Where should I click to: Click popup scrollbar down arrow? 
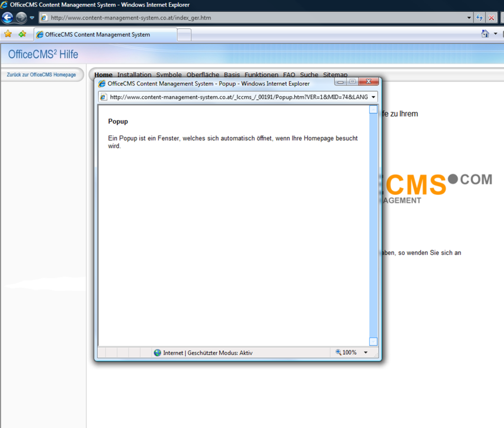[x=373, y=342]
